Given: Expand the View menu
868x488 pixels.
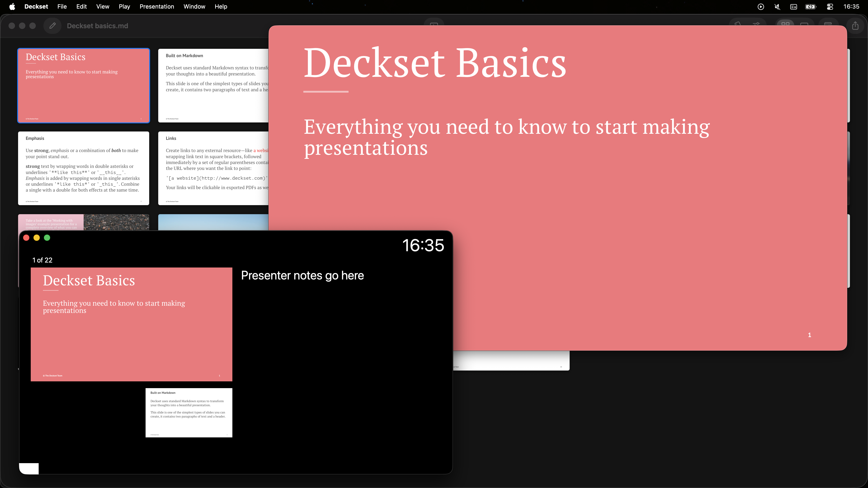Looking at the screenshot, I should [x=102, y=7].
